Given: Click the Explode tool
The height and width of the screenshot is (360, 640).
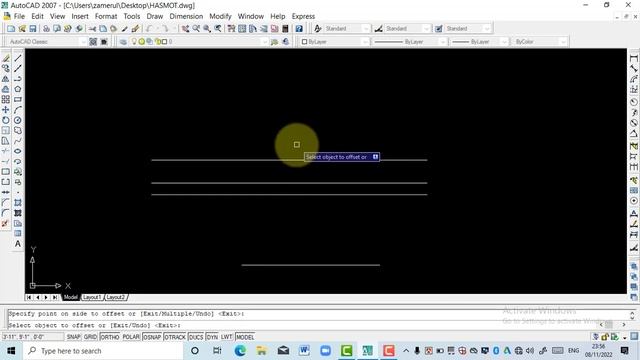Looking at the screenshot, I should 6,223.
